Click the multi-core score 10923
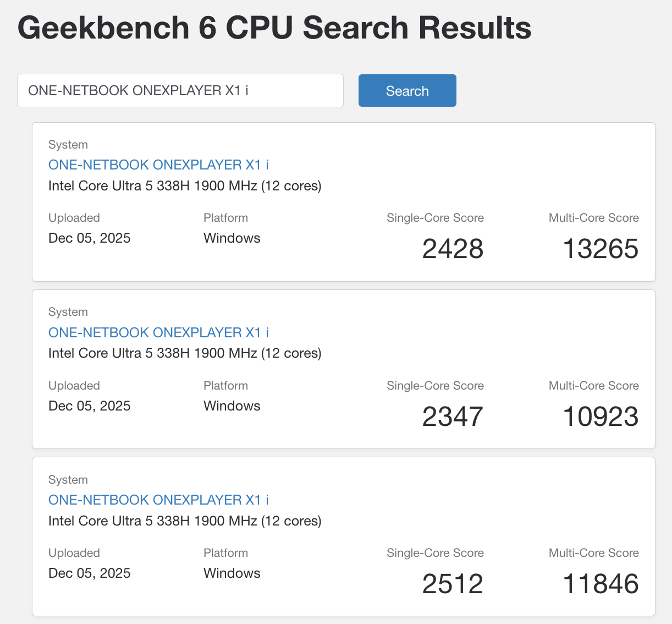The image size is (672, 624). (600, 417)
